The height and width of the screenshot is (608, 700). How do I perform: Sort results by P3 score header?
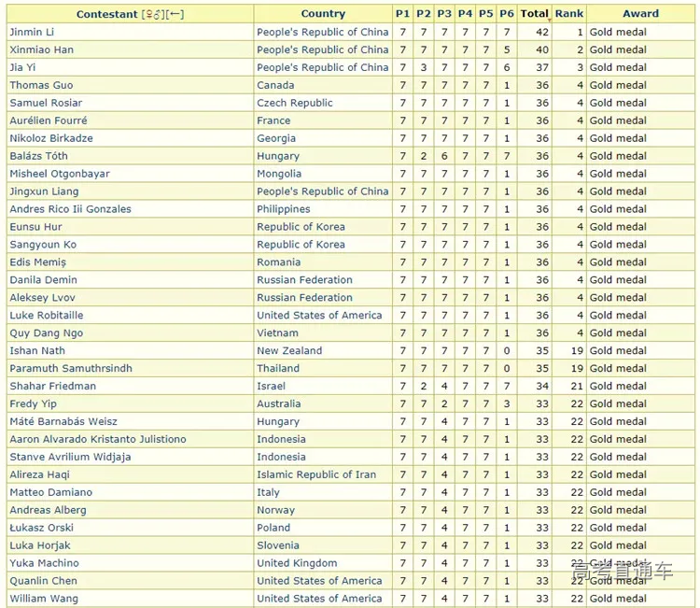click(x=444, y=14)
